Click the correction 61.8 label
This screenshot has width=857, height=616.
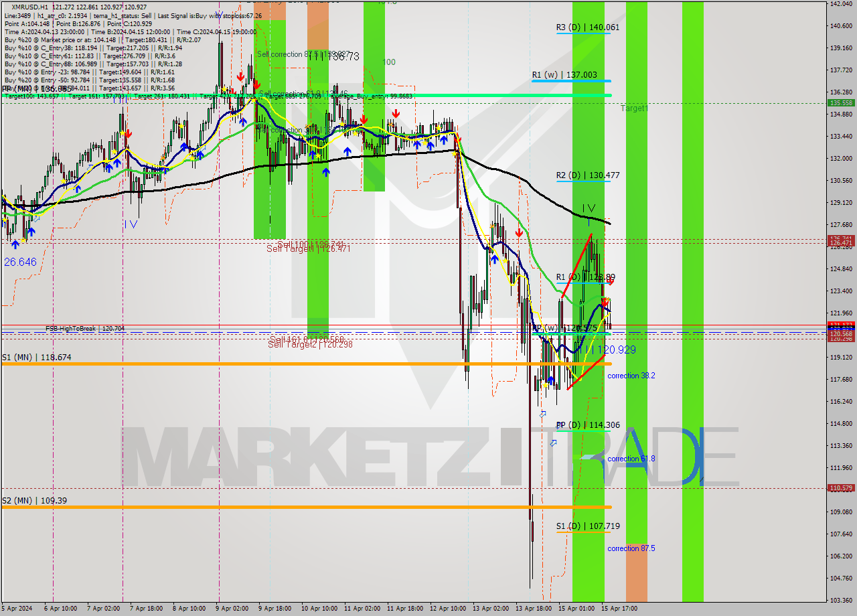tap(631, 459)
